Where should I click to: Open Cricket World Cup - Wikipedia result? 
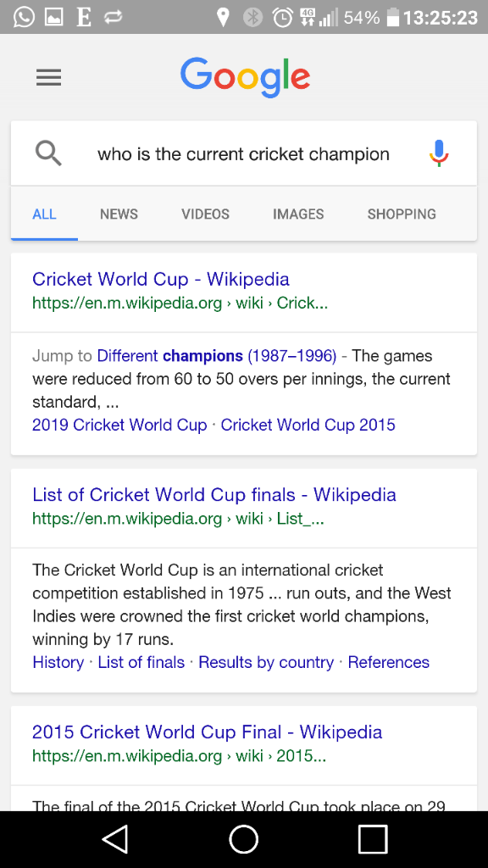(x=160, y=279)
